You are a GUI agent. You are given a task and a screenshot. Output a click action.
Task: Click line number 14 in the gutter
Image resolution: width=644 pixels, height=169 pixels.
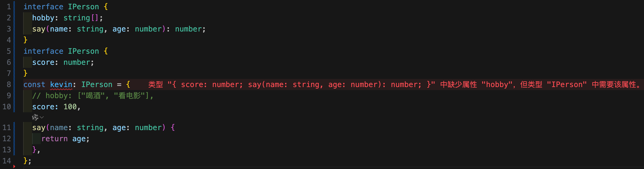pyautogui.click(x=7, y=161)
